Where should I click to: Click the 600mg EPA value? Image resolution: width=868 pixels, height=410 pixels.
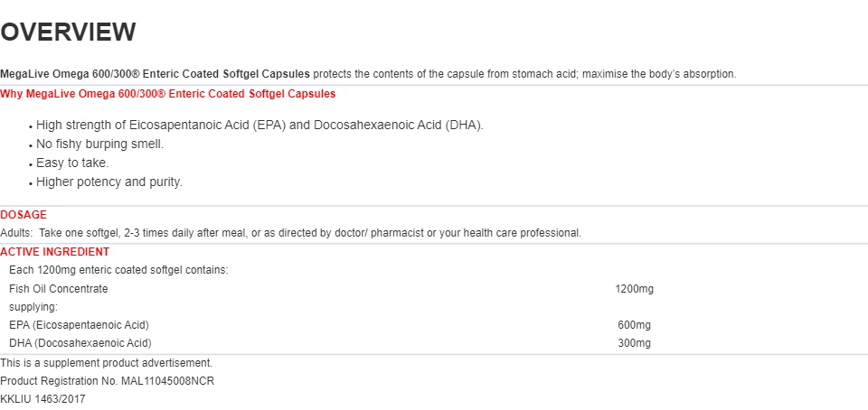tap(635, 325)
